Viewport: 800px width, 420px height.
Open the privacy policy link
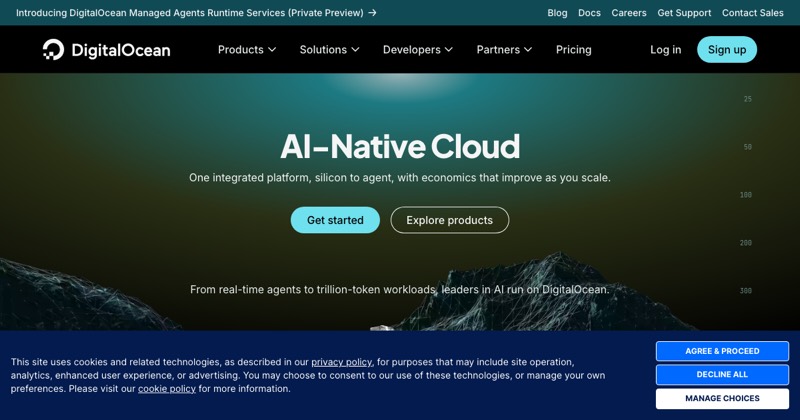point(341,362)
